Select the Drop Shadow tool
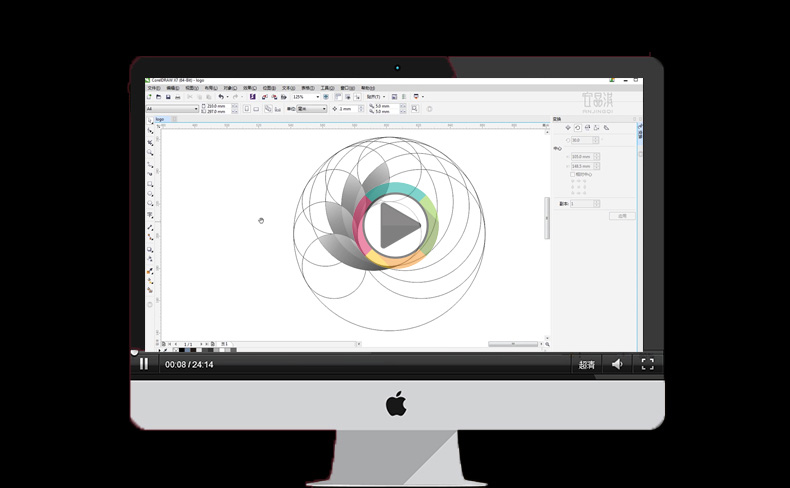The height and width of the screenshot is (488, 790). click(150, 249)
